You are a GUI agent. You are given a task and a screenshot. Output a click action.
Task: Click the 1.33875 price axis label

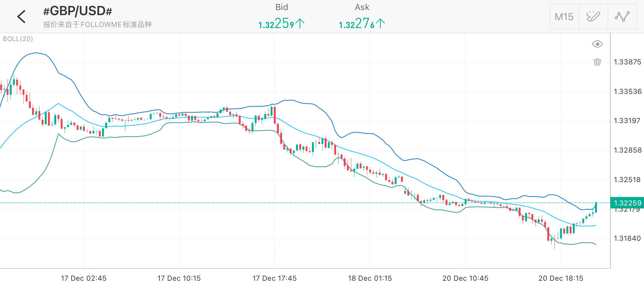627,62
